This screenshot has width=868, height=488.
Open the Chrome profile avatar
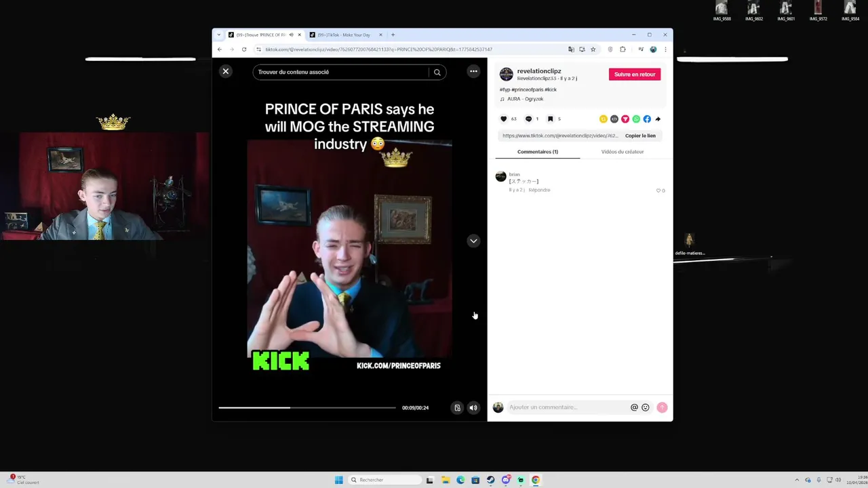pos(653,49)
